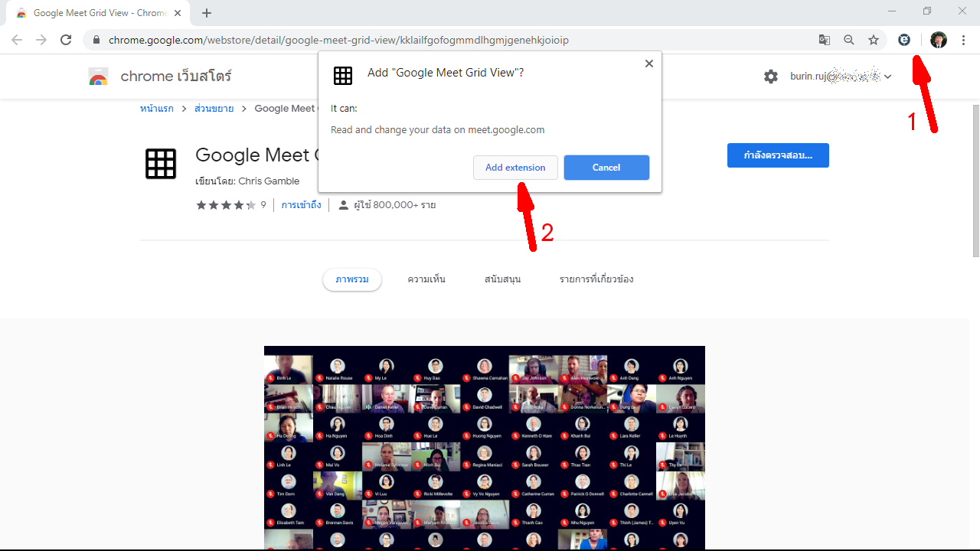The width and height of the screenshot is (980, 551).
Task: Open Chrome Web Store settings gear
Action: [771, 77]
